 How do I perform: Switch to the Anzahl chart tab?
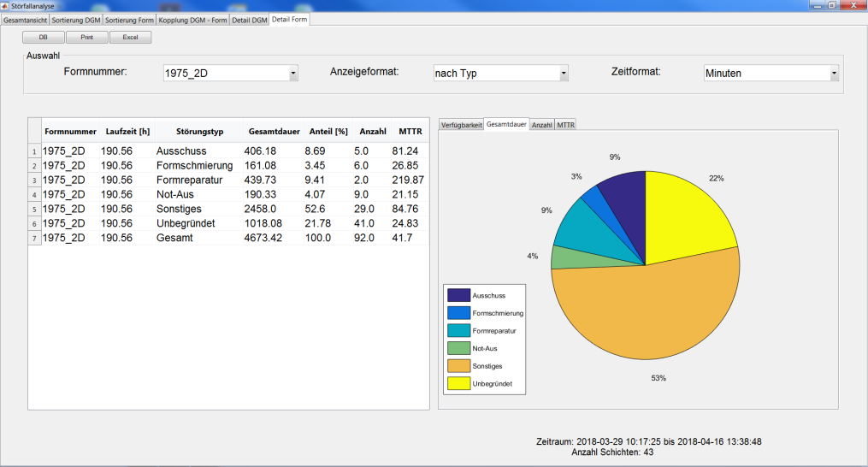tap(542, 125)
